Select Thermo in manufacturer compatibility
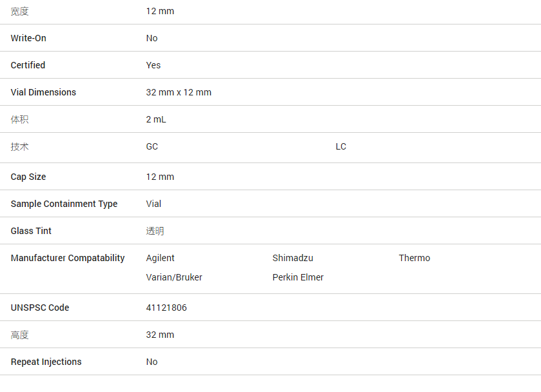Image resolution: width=541 pixels, height=392 pixels. [414, 258]
